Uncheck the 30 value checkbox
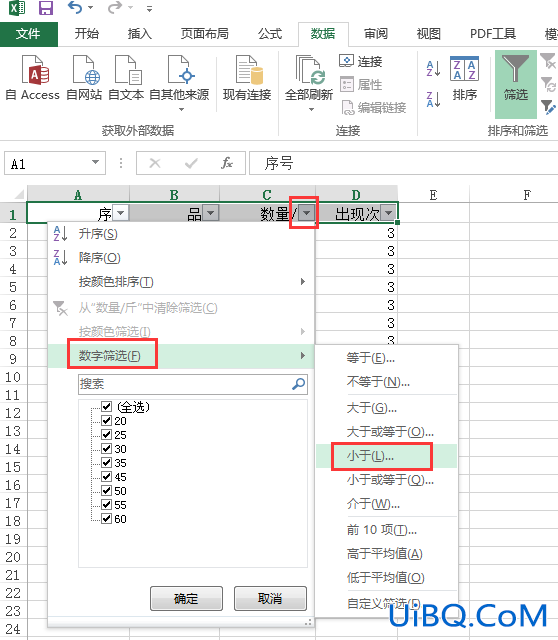Viewport: 558px width, 640px height. coord(106,449)
